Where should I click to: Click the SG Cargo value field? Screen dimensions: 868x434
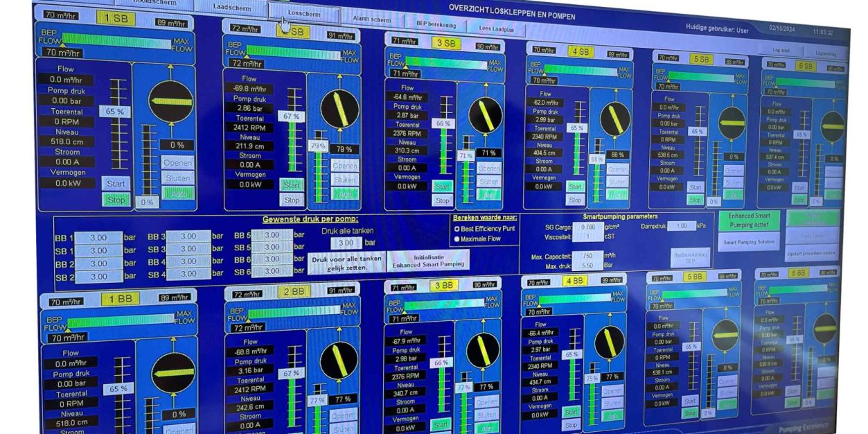coord(589,227)
